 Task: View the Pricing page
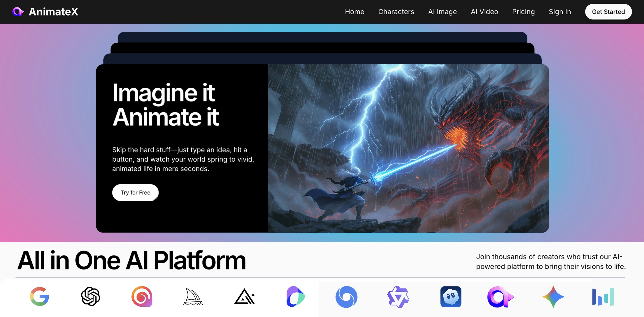(523, 12)
